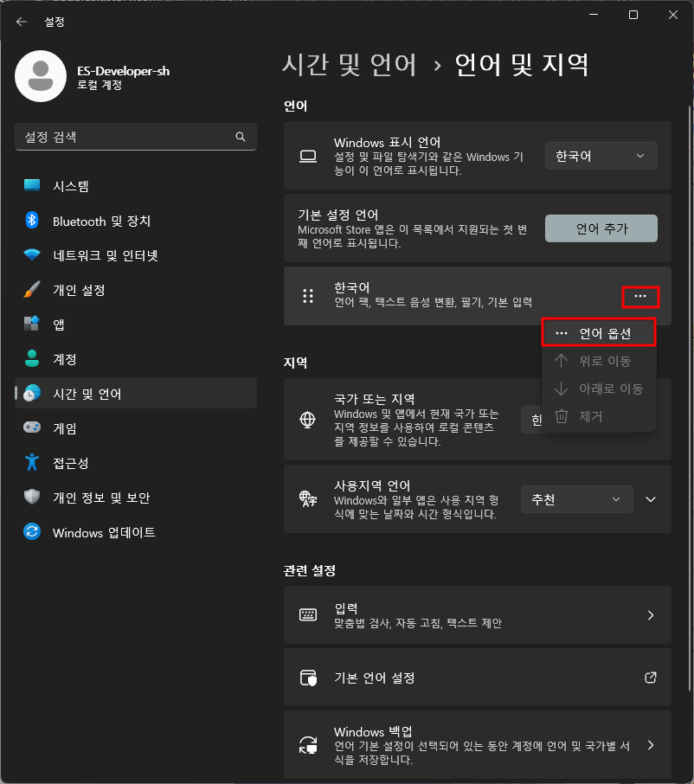Open the 접근성 settings category
694x784 pixels.
click(136, 462)
